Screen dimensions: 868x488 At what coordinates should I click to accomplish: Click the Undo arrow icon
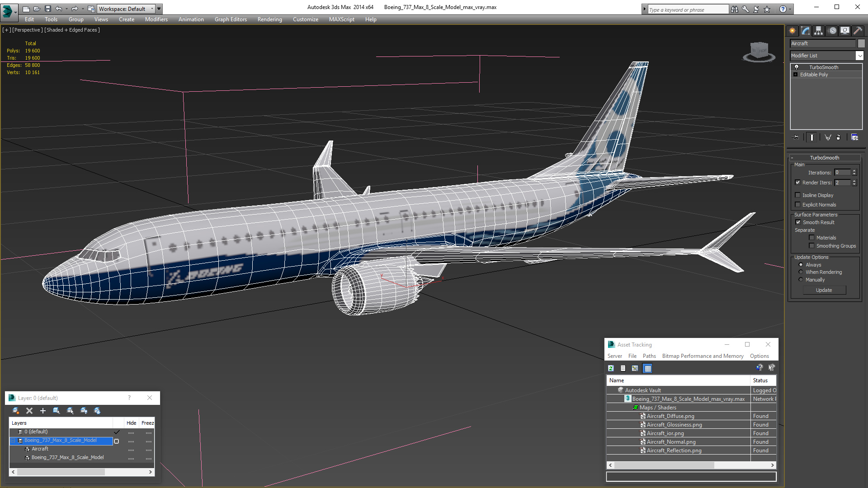pos(58,9)
